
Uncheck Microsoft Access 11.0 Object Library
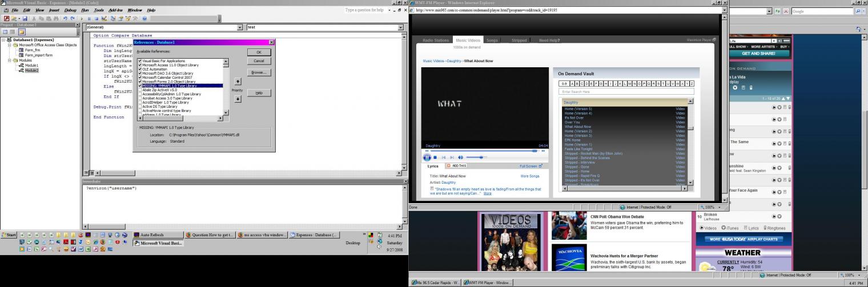coord(140,65)
